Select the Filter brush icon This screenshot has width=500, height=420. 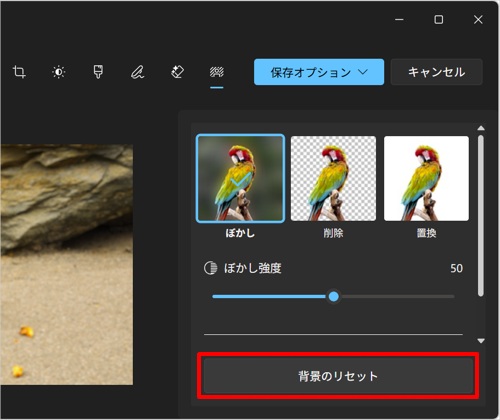(x=98, y=72)
